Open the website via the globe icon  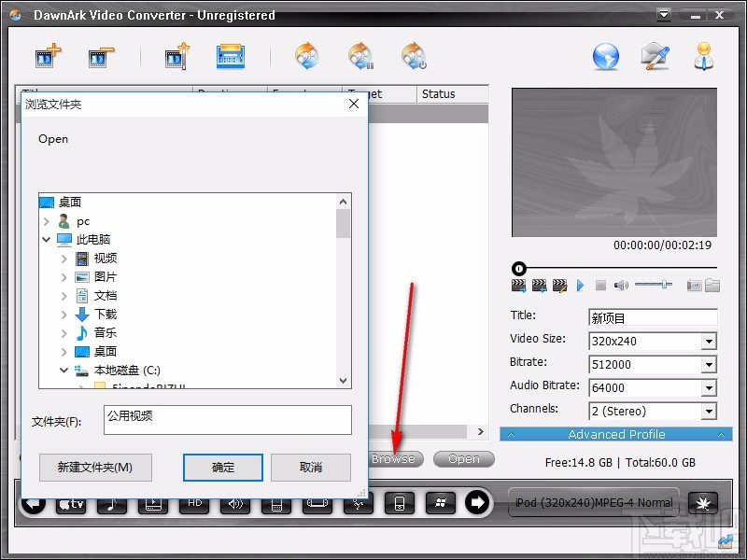[x=606, y=56]
